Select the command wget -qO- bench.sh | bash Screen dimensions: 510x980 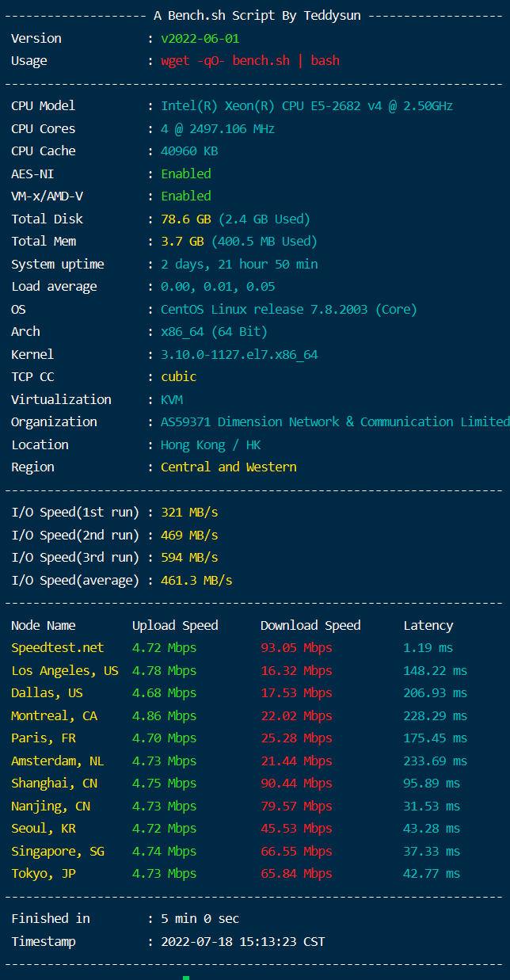pyautogui.click(x=249, y=61)
